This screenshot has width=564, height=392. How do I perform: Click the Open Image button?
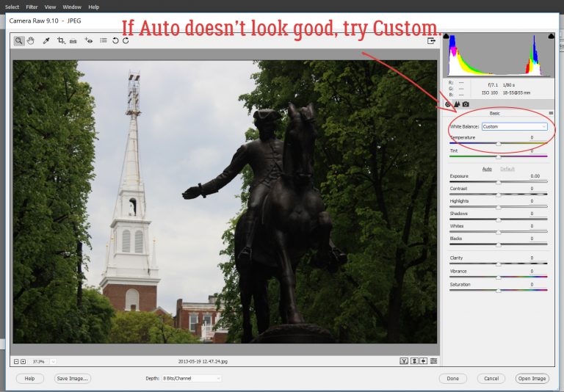(532, 378)
